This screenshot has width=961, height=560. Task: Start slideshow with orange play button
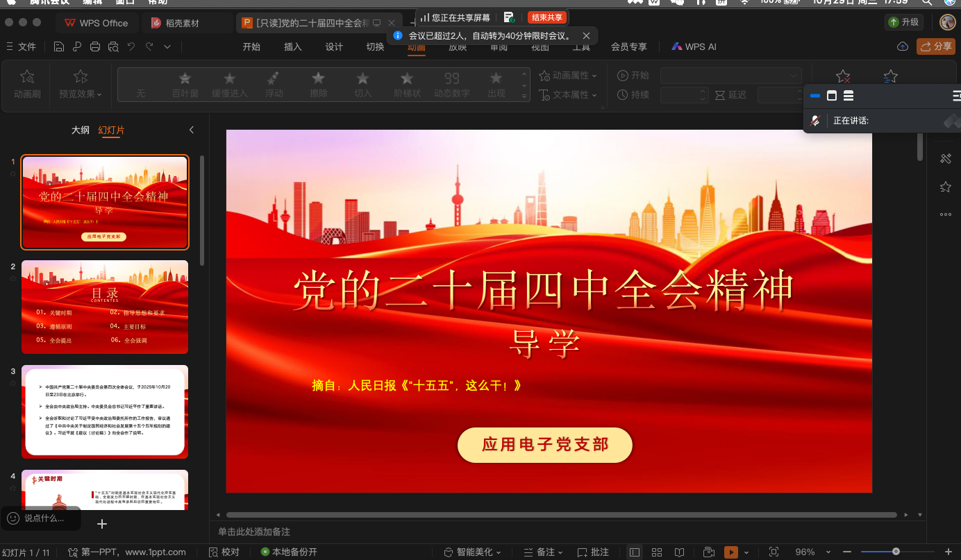pos(730,552)
